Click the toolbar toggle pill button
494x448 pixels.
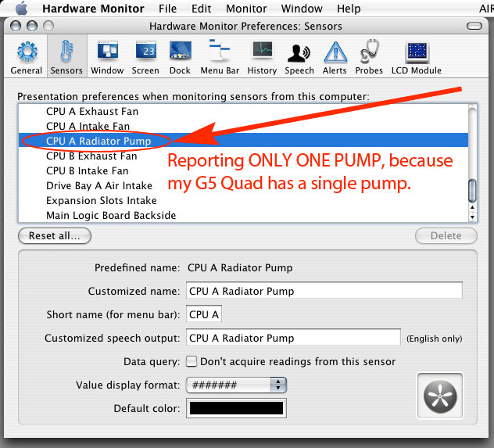[x=474, y=26]
